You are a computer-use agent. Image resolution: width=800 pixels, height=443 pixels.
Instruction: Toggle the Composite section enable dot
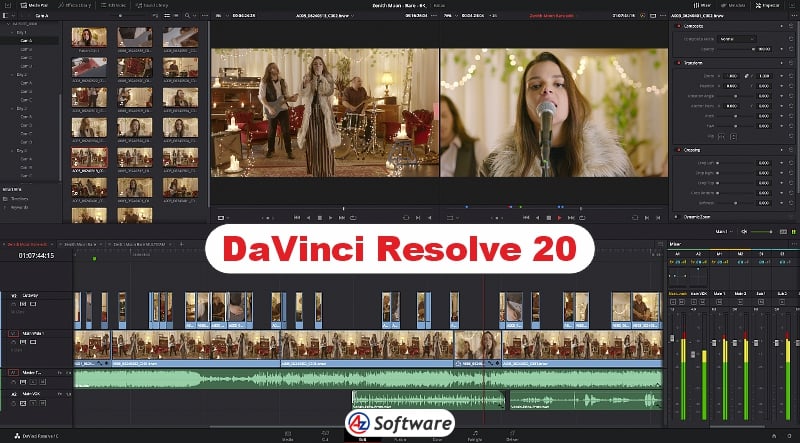[x=679, y=26]
